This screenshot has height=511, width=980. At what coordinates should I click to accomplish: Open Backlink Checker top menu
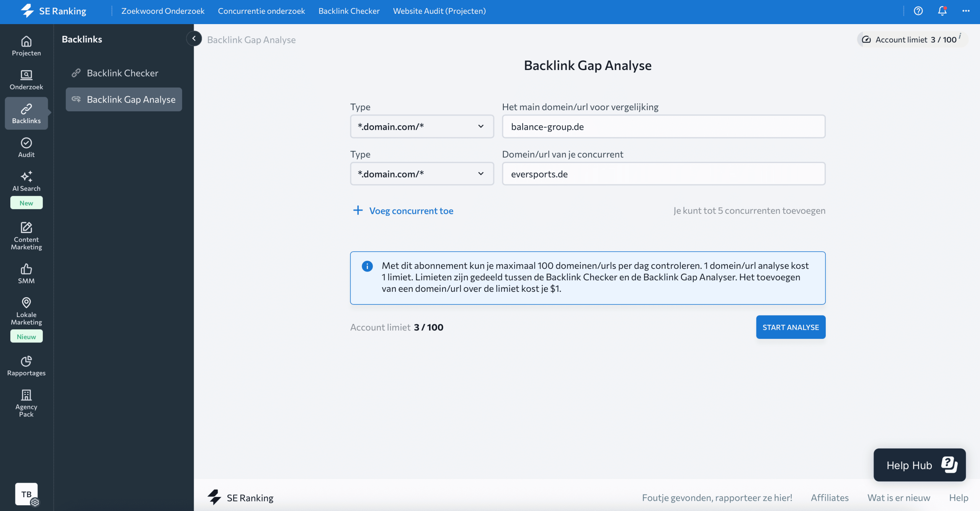349,11
